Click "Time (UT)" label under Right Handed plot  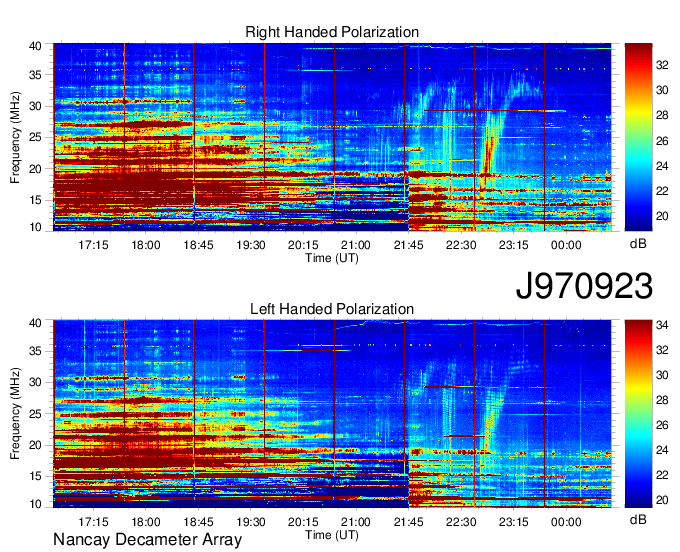pyautogui.click(x=332, y=258)
